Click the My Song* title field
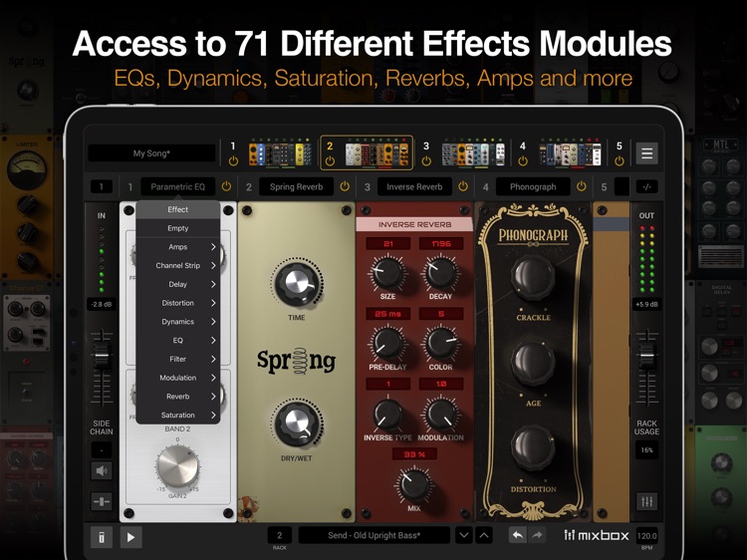Screen dimensions: 747x560 pos(151,153)
